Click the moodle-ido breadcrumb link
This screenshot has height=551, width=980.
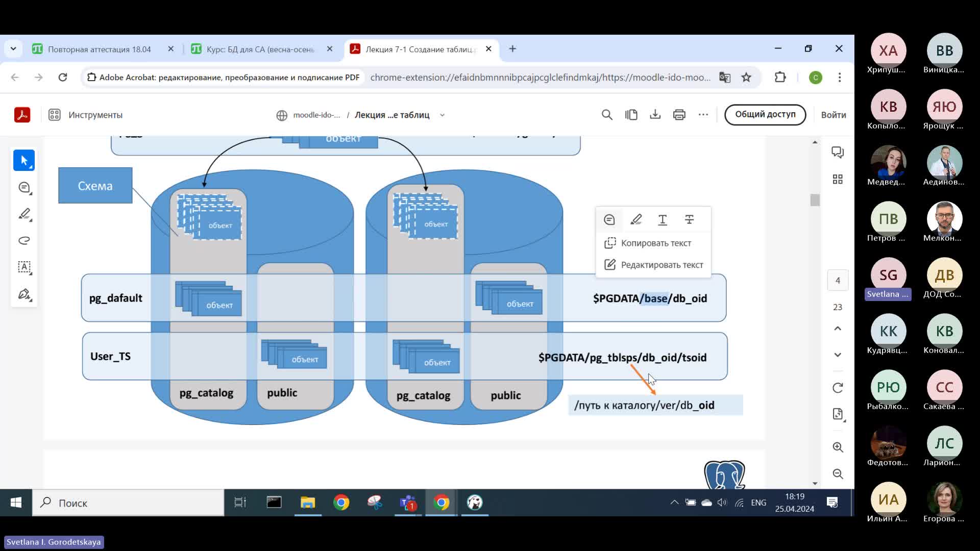(x=316, y=115)
